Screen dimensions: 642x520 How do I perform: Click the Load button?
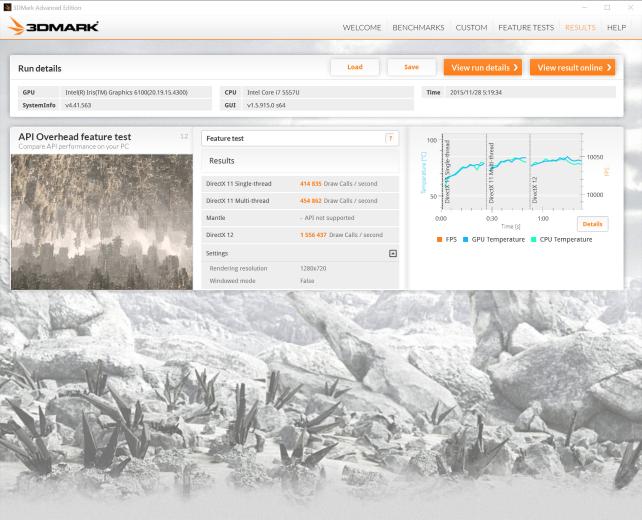[x=355, y=67]
